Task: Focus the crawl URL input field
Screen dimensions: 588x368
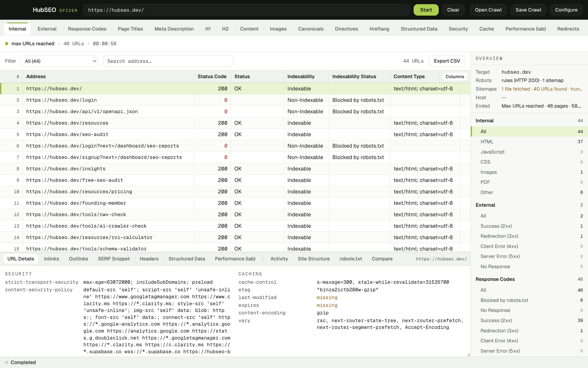Action: [246, 10]
